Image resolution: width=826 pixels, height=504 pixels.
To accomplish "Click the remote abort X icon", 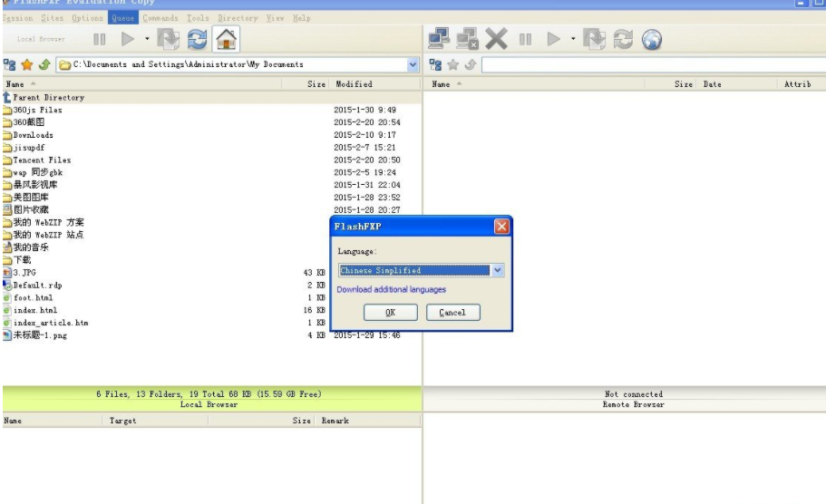I will [496, 39].
